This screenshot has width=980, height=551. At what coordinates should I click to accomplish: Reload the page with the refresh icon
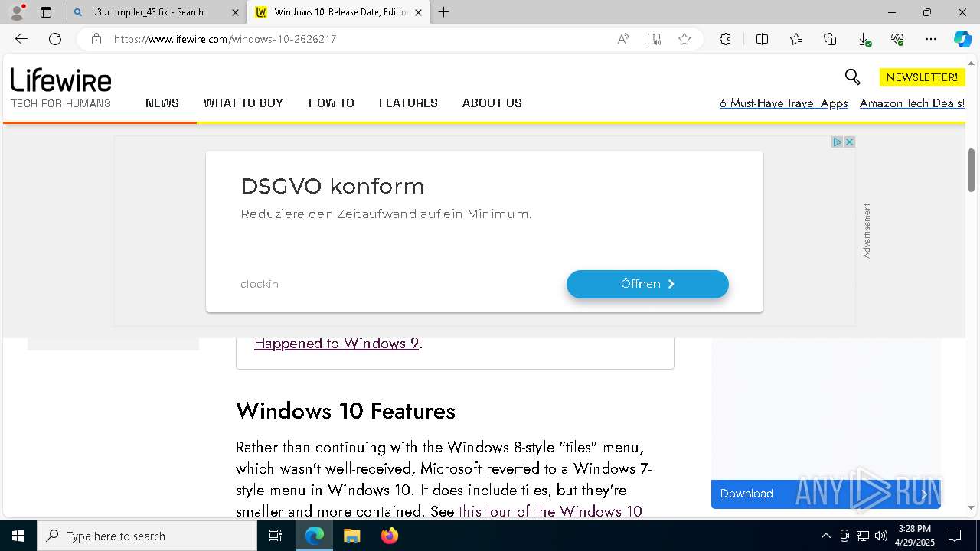tap(55, 39)
